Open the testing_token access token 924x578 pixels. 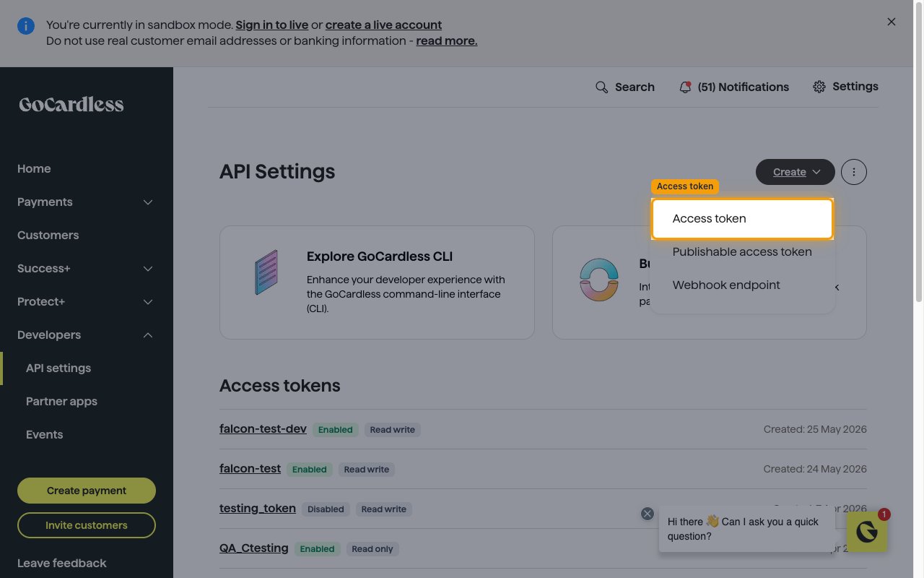coord(258,508)
